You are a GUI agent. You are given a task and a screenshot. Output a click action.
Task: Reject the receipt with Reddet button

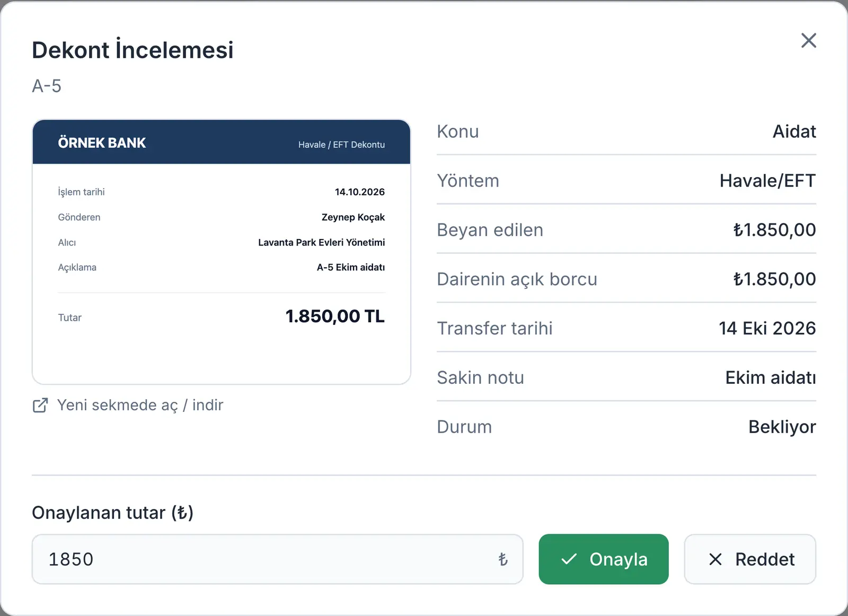[x=750, y=559]
